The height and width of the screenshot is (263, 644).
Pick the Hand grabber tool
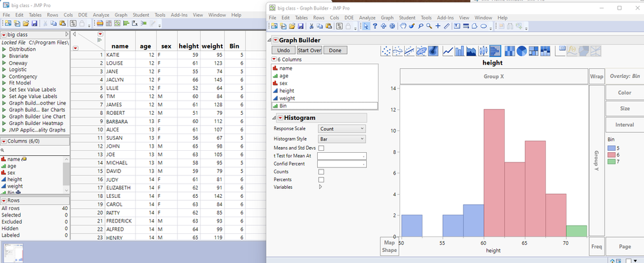[404, 26]
